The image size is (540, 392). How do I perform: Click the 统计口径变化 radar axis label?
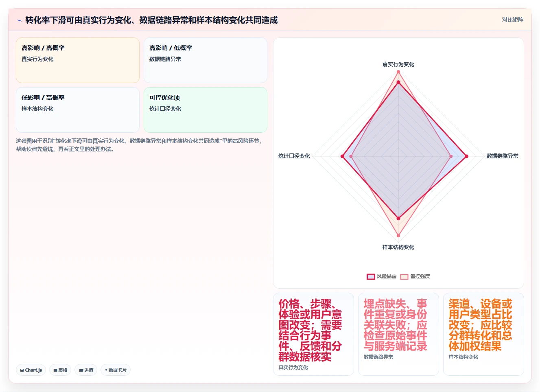pos(294,156)
